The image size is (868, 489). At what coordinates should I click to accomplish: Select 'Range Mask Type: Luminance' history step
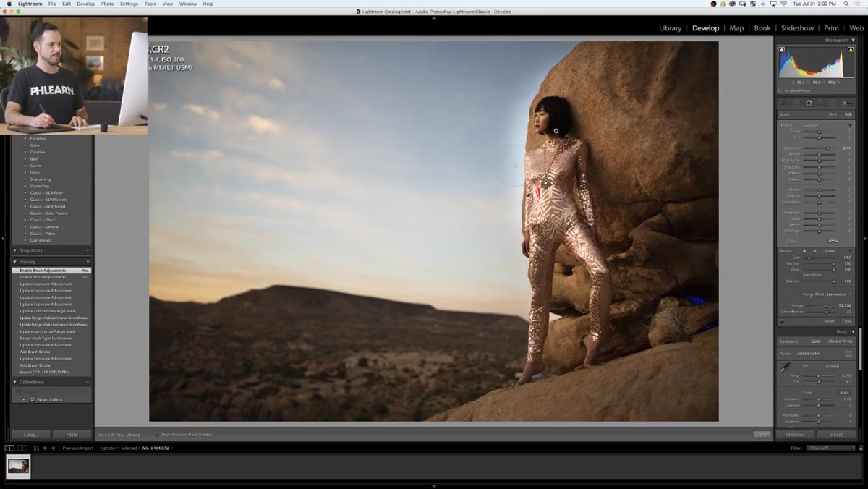46,338
